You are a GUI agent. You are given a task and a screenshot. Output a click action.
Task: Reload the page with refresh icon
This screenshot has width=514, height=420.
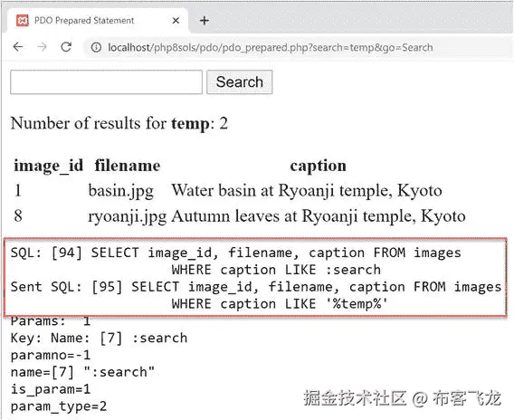coord(66,47)
